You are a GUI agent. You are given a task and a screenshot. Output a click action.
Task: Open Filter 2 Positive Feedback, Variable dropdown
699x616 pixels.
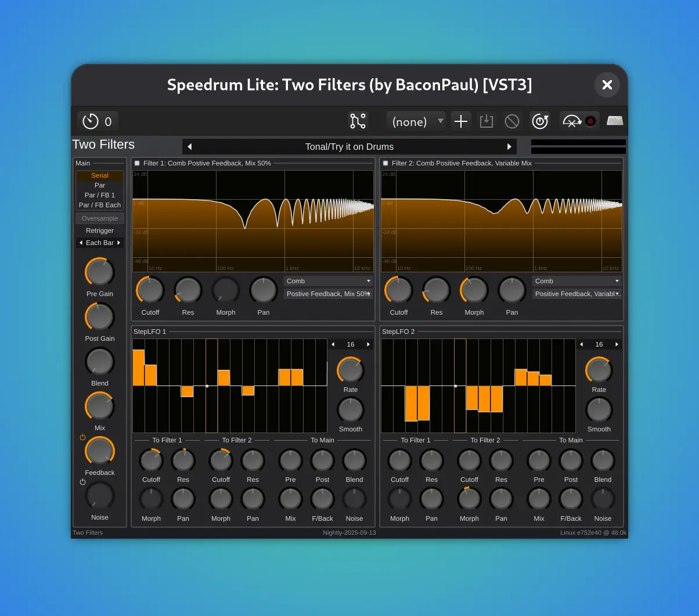577,294
